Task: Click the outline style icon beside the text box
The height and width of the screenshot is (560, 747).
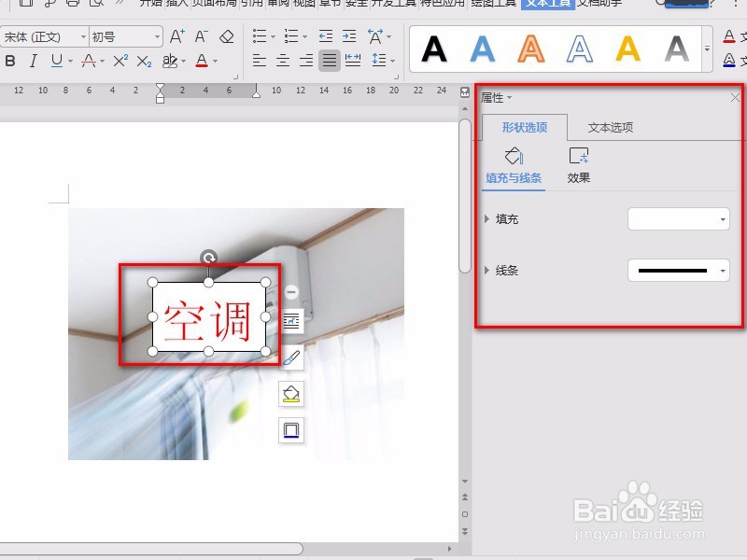Action: point(290,431)
